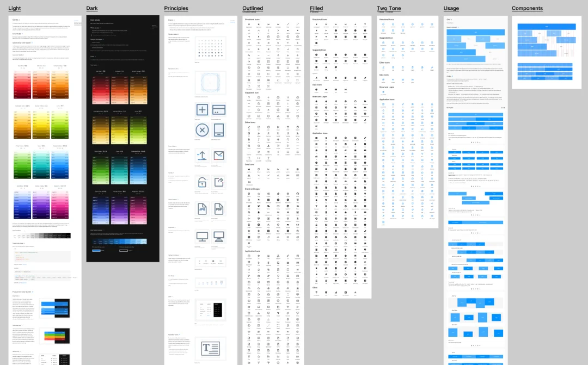Select the JPG file icon
This screenshot has height=365, width=588.
point(202,208)
